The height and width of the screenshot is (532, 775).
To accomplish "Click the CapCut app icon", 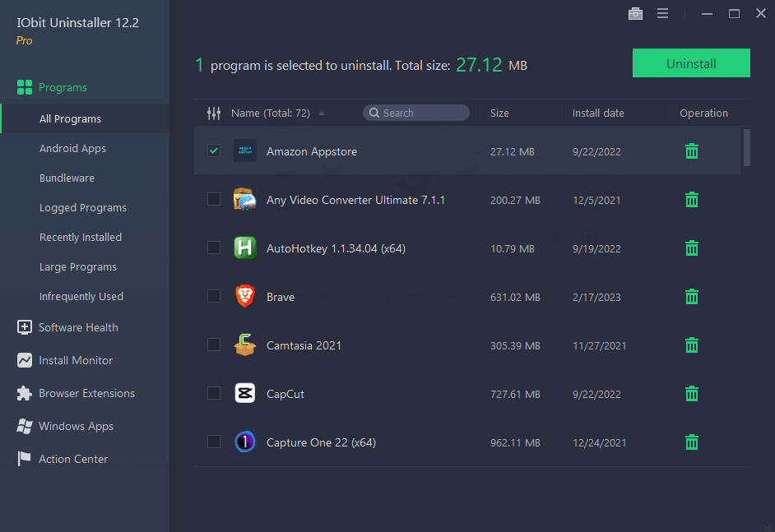I will coord(244,393).
